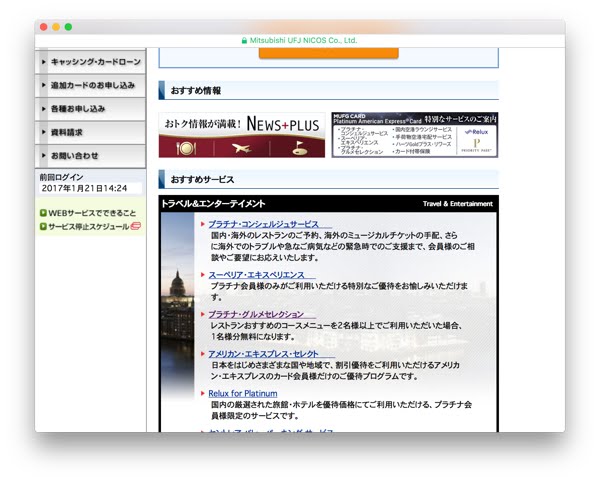Click the orange button above おすすめ情報
This screenshot has width=600, height=482.
329,53
